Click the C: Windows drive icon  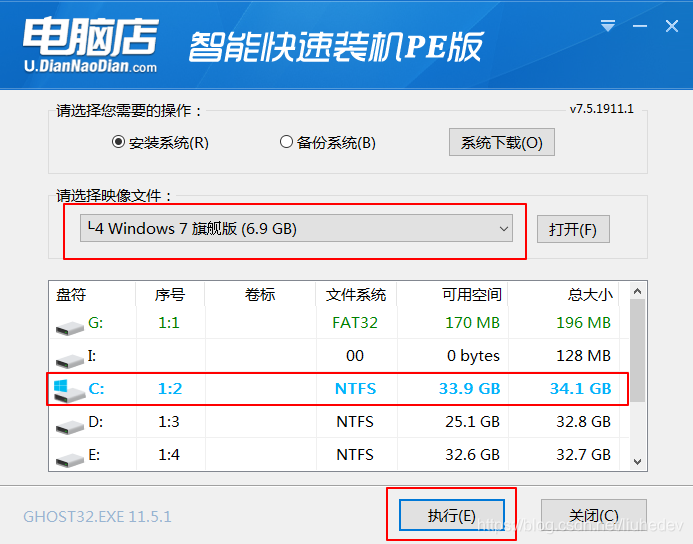pos(69,391)
